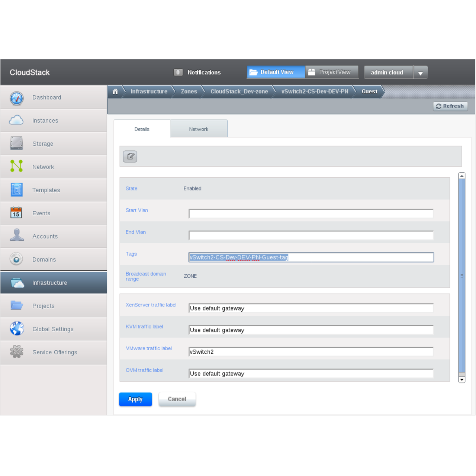476x476 pixels.
Task: Click the Global Settings globe icon
Action: 16,329
